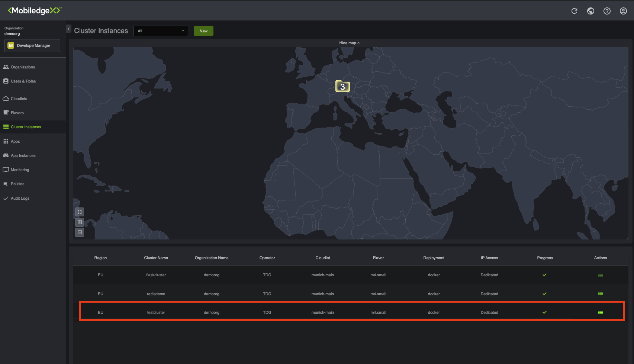Viewport: 634px width, 364px height.
Task: Click the map cluster marker labeled 3
Action: 342,86
